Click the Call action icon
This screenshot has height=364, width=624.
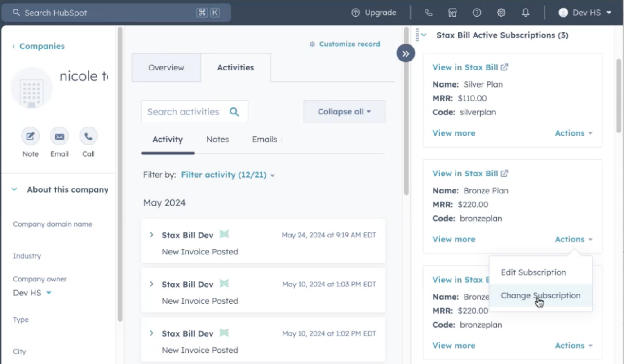click(x=89, y=136)
